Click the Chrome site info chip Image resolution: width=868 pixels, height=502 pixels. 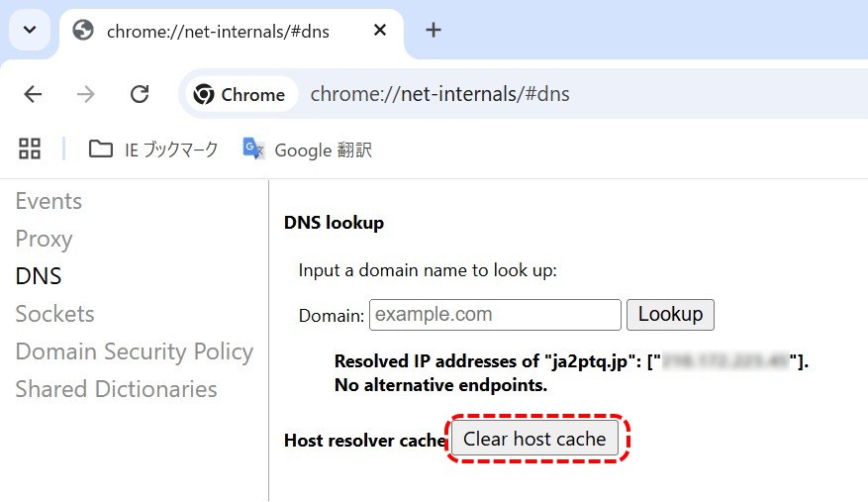pyautogui.click(x=240, y=94)
